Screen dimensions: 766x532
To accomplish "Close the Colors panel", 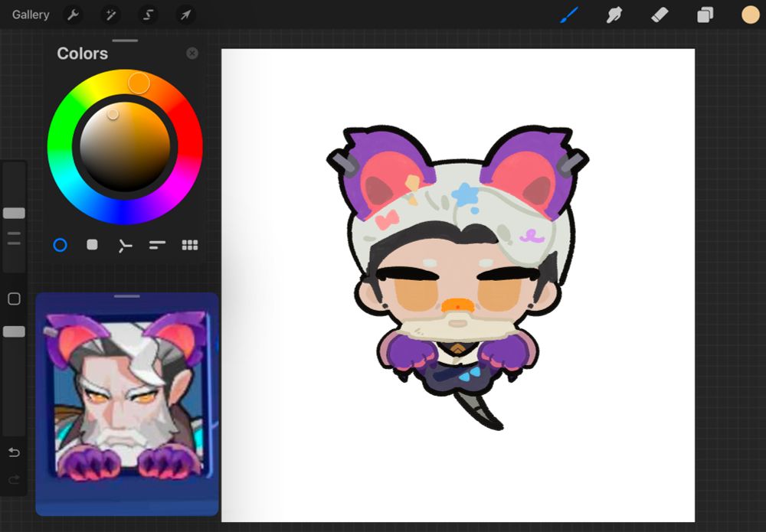I will click(192, 54).
